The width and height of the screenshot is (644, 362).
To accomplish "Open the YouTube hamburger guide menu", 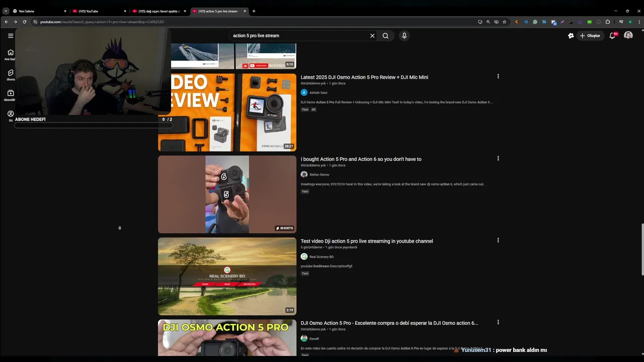I will click(x=10, y=36).
